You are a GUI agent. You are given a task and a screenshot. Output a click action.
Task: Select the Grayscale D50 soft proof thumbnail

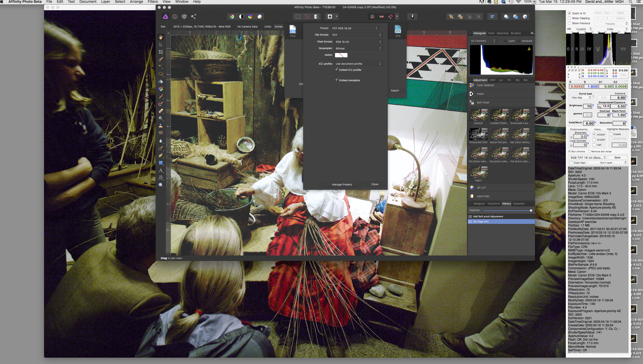(x=478, y=134)
